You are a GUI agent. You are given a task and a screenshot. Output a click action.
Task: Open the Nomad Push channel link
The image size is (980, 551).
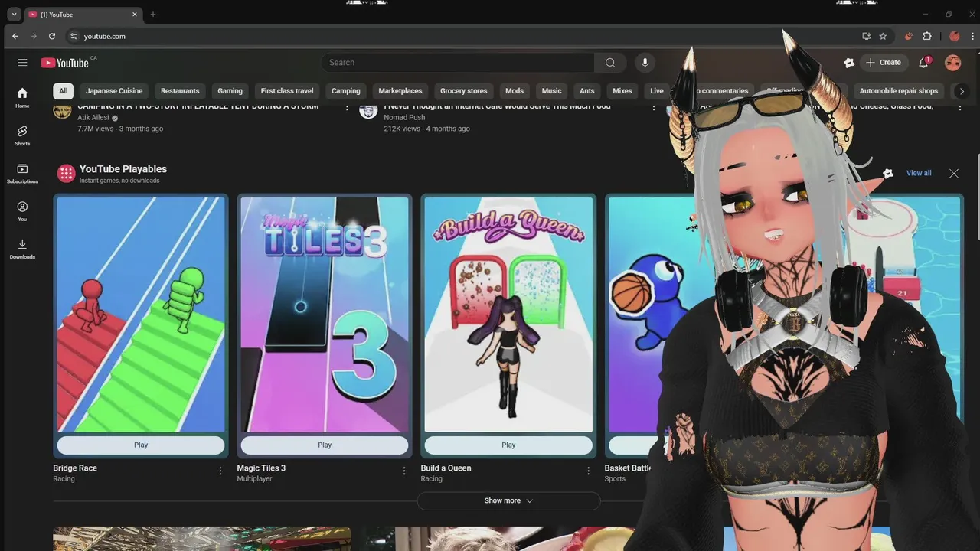point(405,118)
